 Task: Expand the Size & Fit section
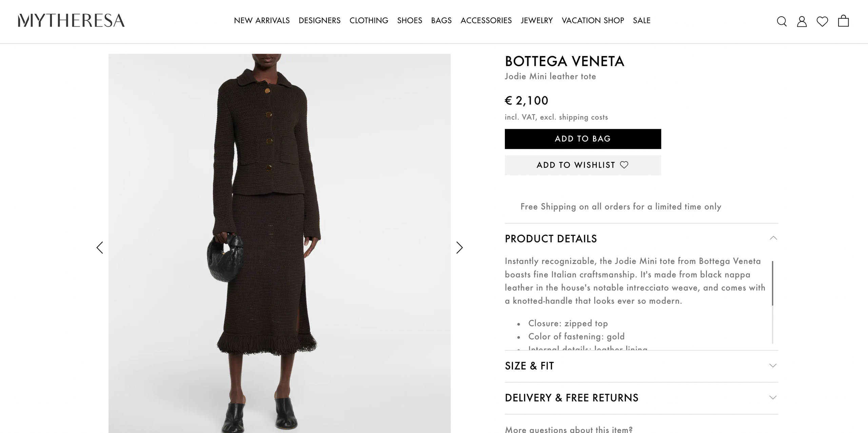pos(773,365)
